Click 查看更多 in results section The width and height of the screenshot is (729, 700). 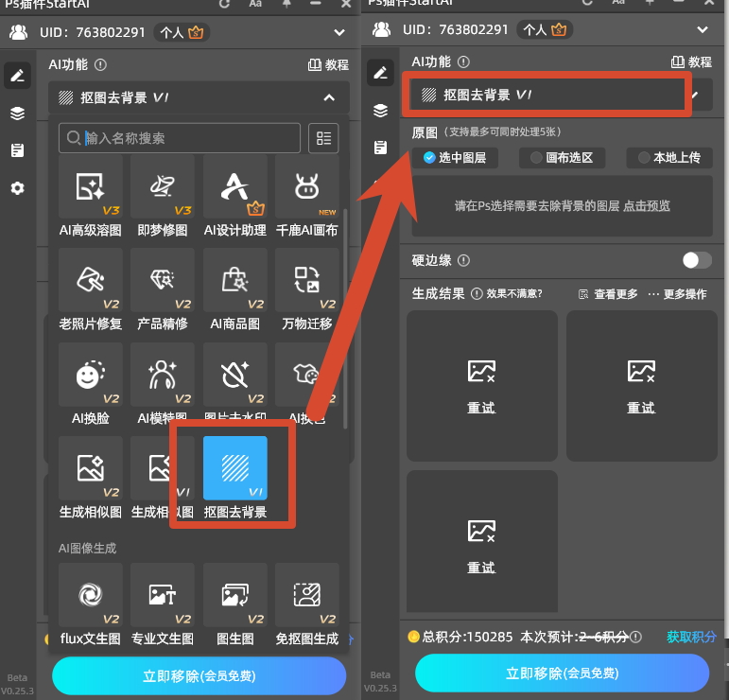[x=608, y=294]
